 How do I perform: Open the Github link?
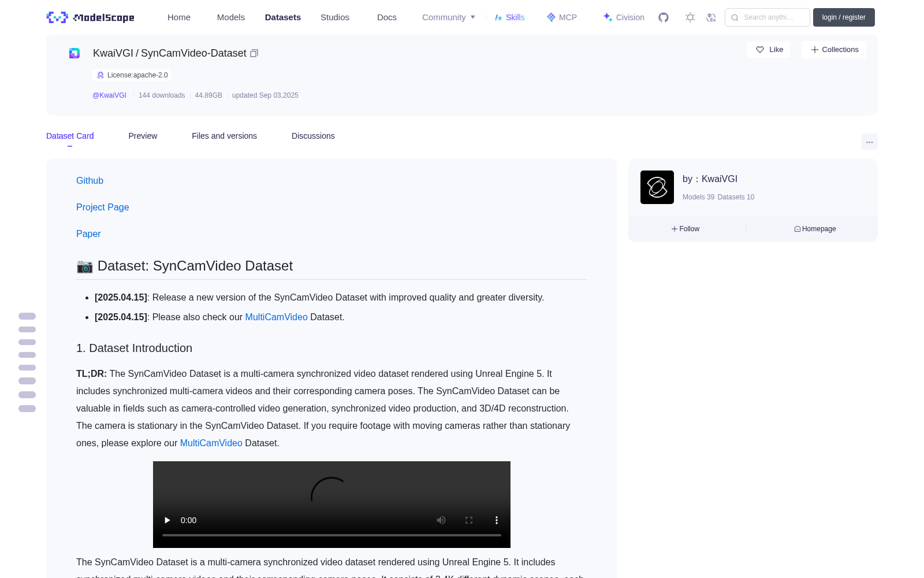click(x=90, y=181)
